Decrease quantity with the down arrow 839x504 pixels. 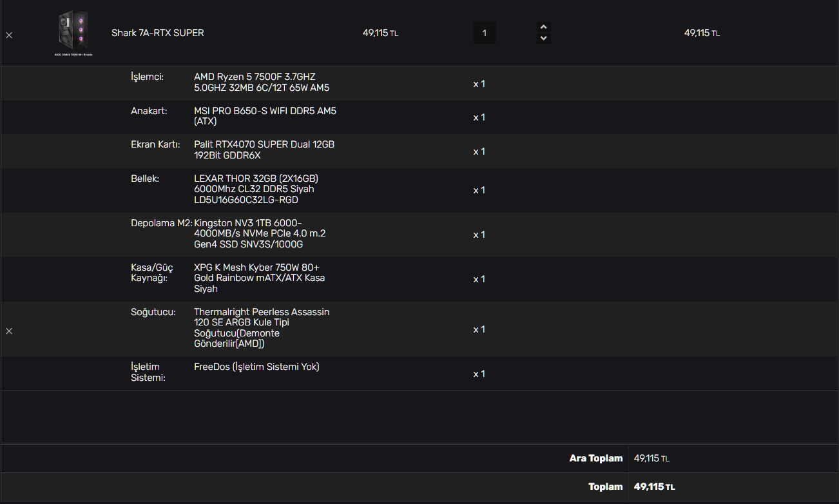[544, 39]
